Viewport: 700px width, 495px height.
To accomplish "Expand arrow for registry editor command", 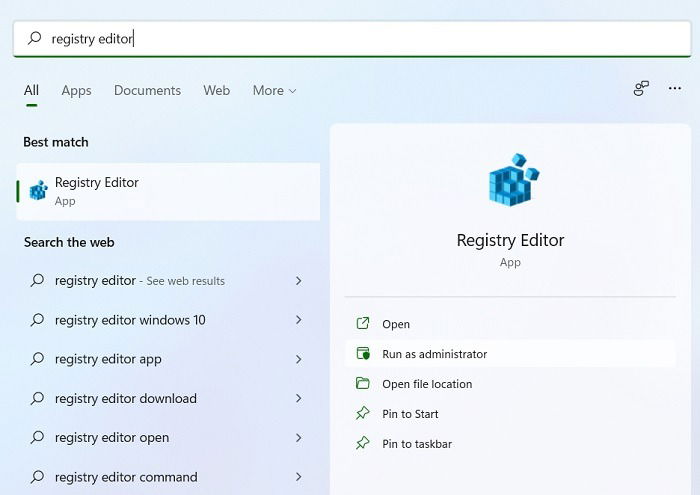I will click(299, 477).
